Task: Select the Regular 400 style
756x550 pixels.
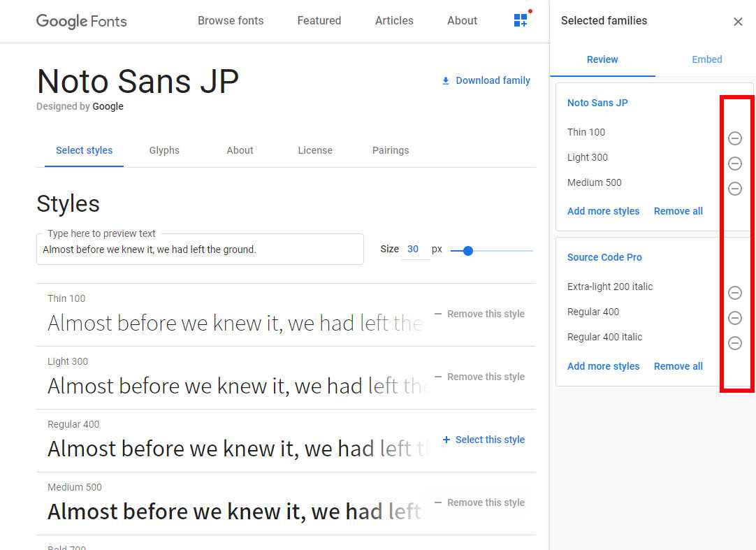Action: pyautogui.click(x=484, y=440)
